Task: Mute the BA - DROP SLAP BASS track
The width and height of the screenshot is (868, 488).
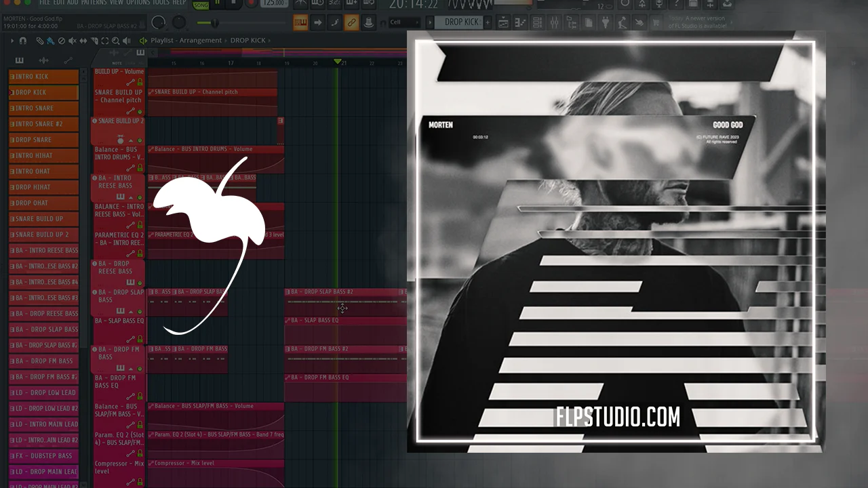Action: [x=140, y=311]
